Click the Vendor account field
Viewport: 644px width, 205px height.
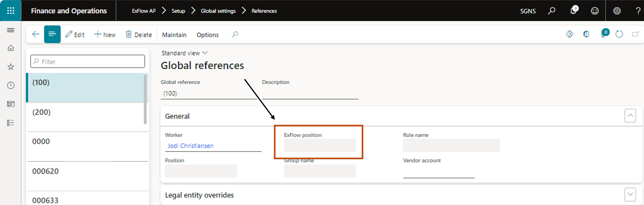[439, 172]
